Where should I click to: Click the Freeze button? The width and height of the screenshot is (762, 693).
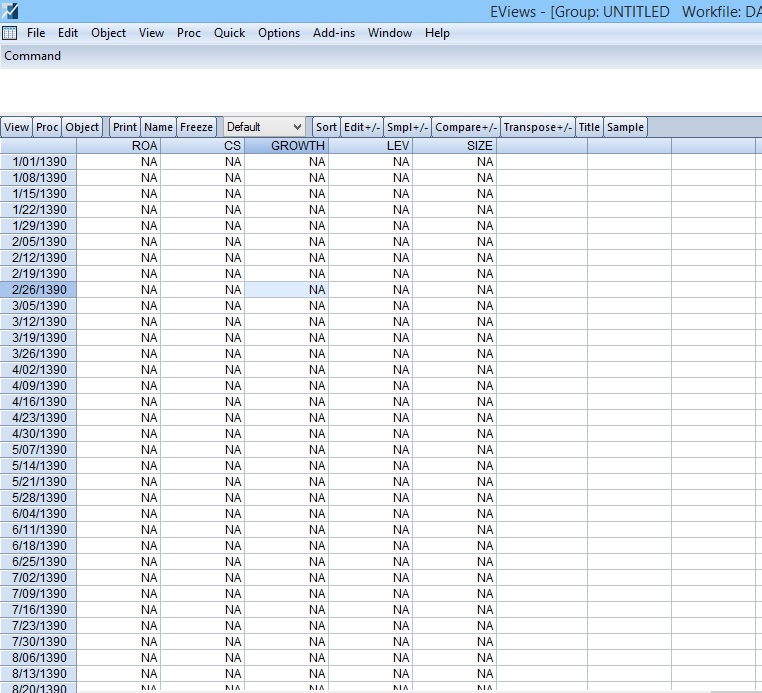click(x=196, y=127)
